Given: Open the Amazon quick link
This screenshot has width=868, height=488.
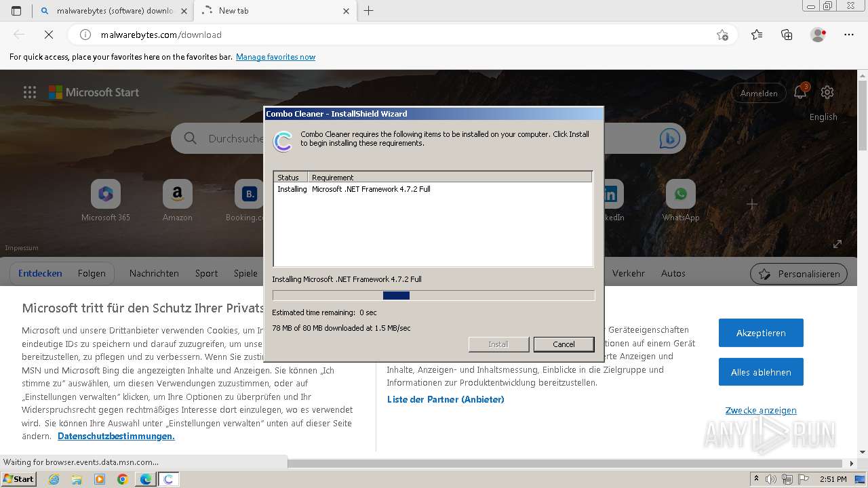Looking at the screenshot, I should [178, 201].
